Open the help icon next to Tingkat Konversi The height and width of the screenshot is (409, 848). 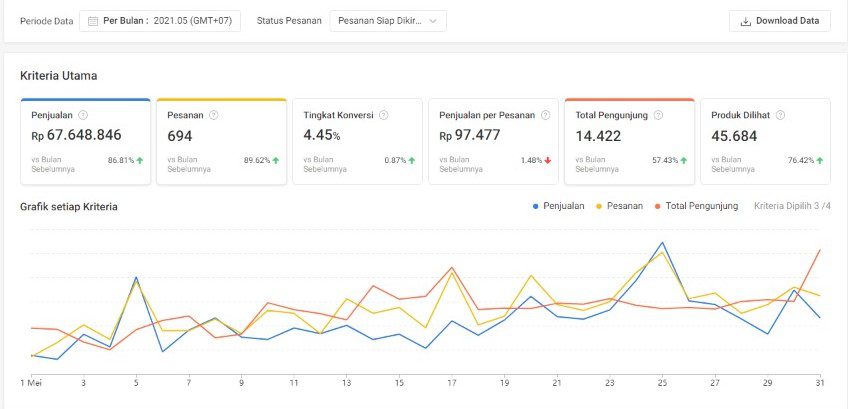(383, 115)
